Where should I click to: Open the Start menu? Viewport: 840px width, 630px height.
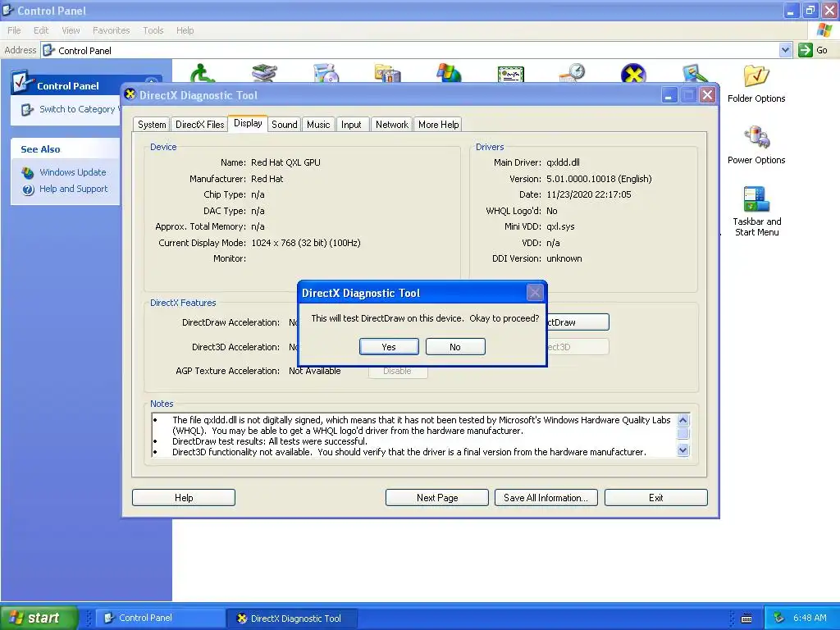pyautogui.click(x=39, y=618)
